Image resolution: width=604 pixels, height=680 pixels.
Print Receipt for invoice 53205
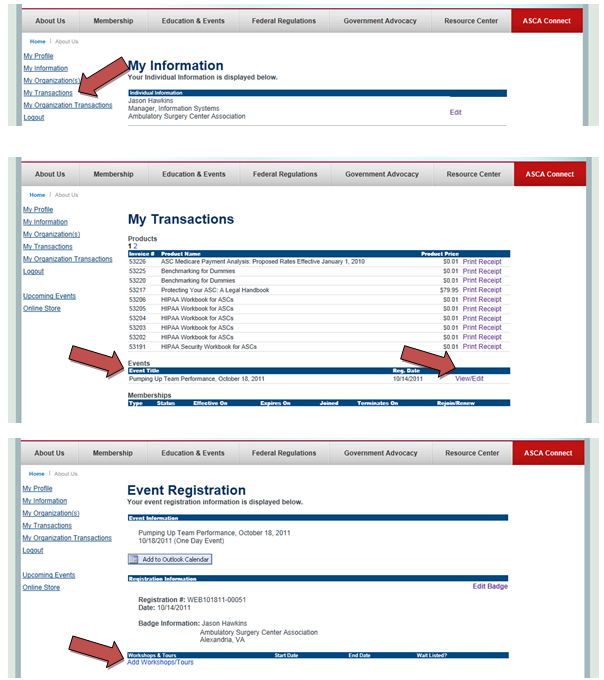482,309
